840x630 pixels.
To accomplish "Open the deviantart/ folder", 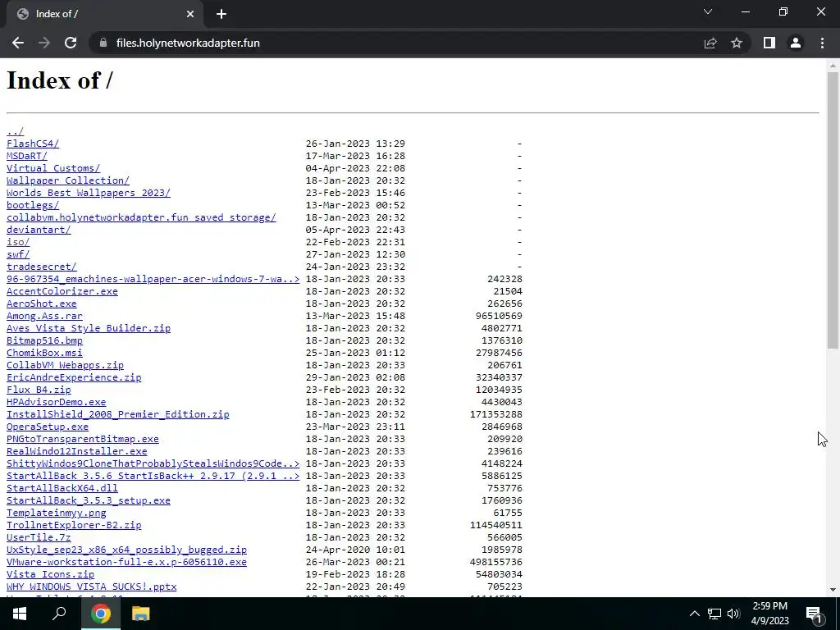I will (39, 230).
